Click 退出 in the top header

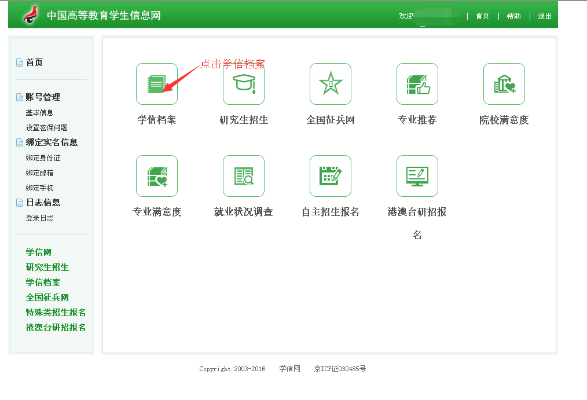click(544, 16)
